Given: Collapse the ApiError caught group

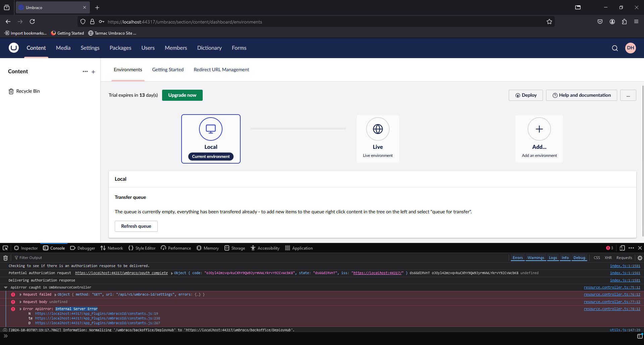Looking at the screenshot, I should [6, 288].
